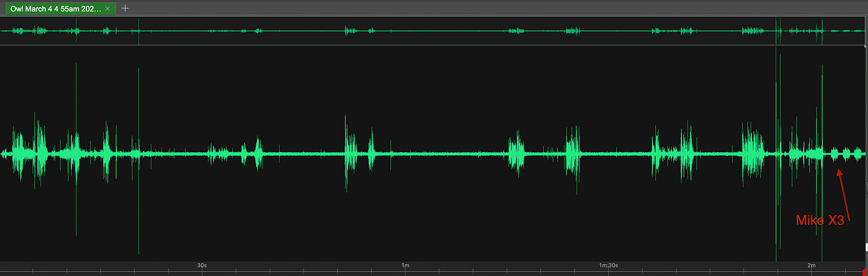This screenshot has width=868, height=276.
Task: Click the 1m mark on the timeline ruler
Action: [x=405, y=265]
